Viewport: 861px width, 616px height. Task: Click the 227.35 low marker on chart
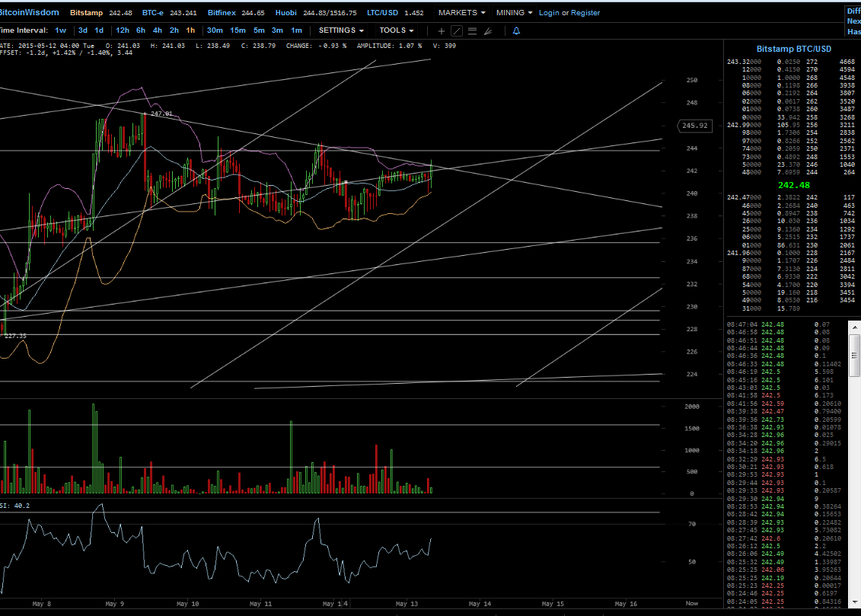coord(14,336)
